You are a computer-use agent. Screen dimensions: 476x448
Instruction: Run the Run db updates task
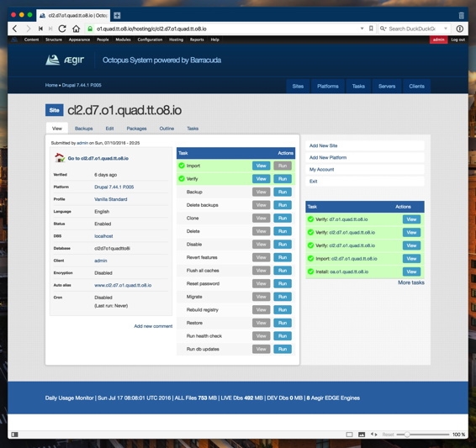[x=283, y=349]
